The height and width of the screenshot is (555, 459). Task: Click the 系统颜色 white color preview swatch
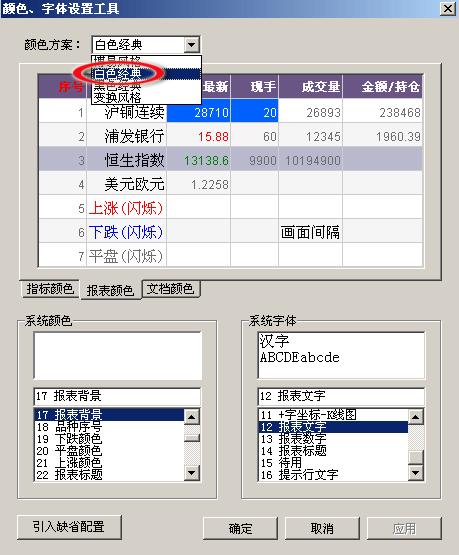tap(117, 355)
